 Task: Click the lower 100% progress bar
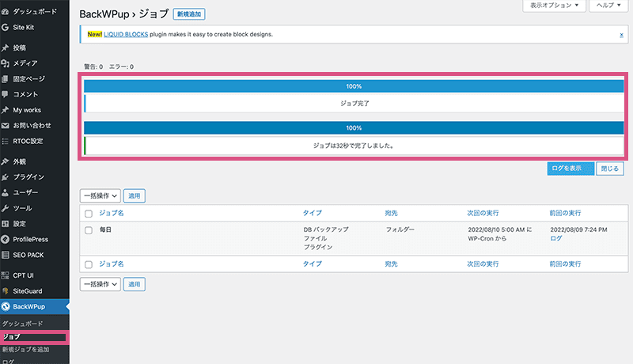click(354, 128)
